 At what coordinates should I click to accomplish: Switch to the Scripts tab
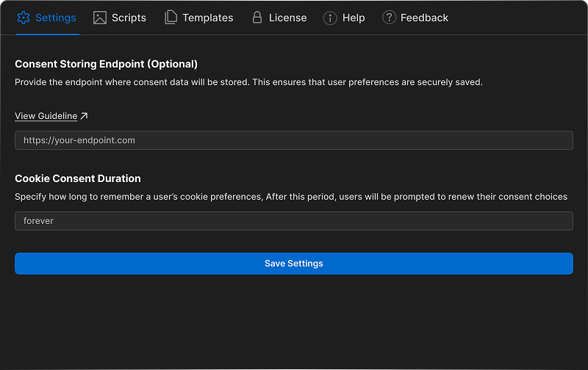pyautogui.click(x=129, y=18)
